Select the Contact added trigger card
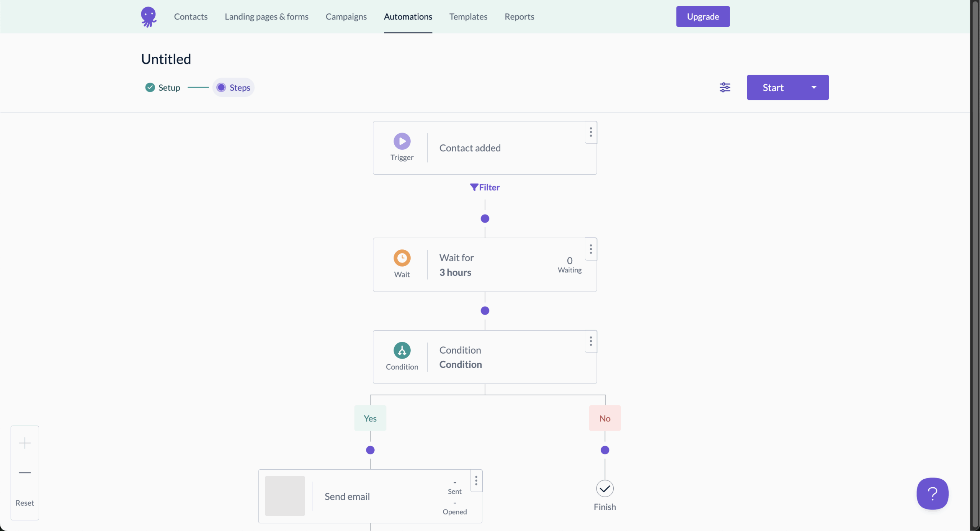980x531 pixels. (485, 148)
